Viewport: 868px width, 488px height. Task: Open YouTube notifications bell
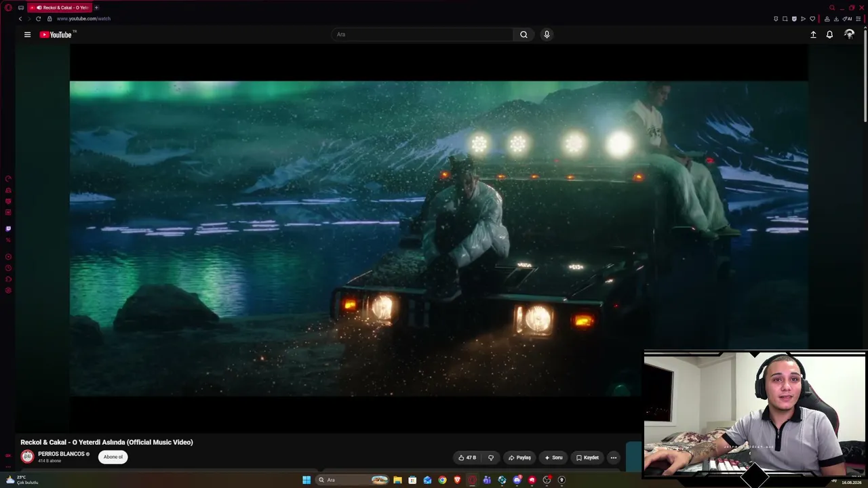coord(829,35)
